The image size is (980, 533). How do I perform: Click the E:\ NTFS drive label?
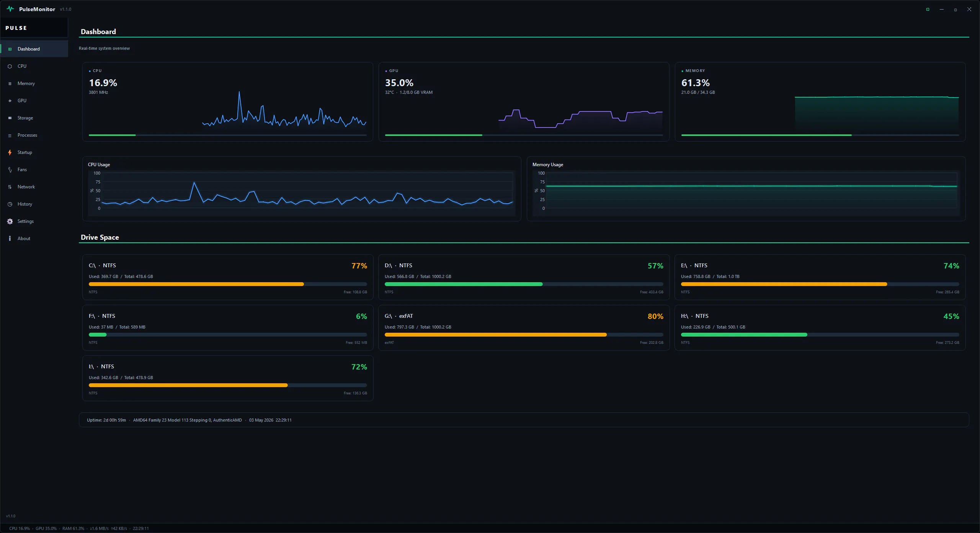pyautogui.click(x=694, y=265)
